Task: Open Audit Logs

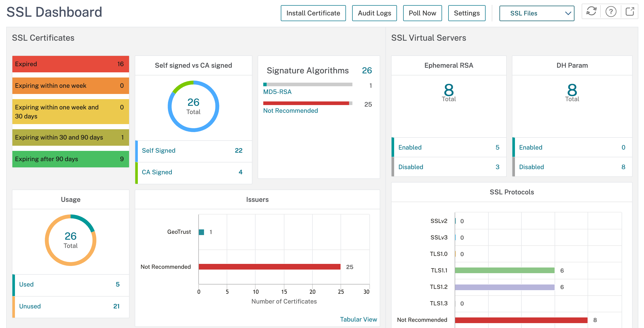Action: coord(374,13)
